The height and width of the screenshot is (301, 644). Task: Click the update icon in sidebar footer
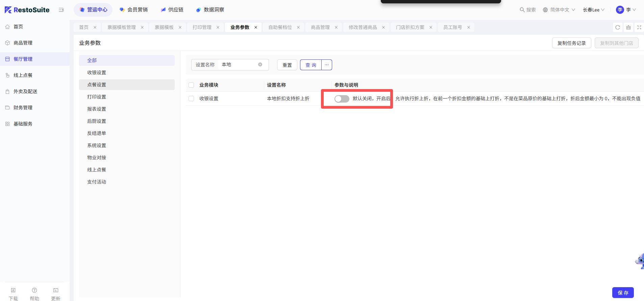[56, 291]
